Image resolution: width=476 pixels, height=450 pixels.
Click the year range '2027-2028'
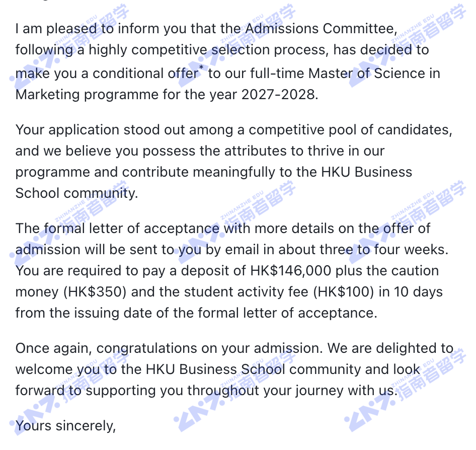[278, 95]
